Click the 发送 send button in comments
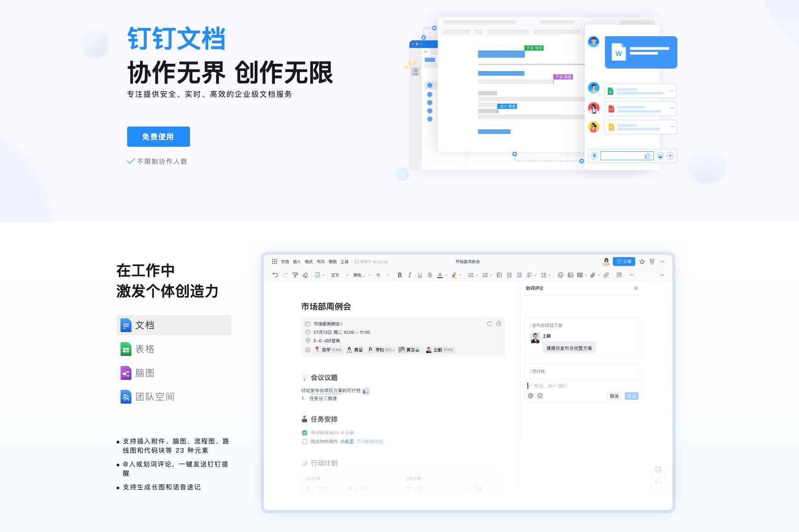 (631, 396)
